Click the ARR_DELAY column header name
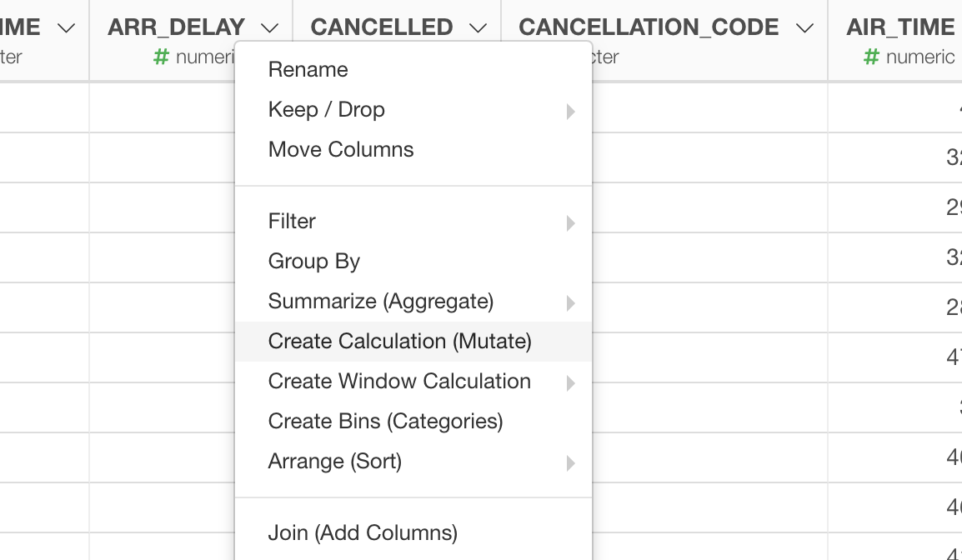Screen dimensions: 962x560 click(x=176, y=27)
